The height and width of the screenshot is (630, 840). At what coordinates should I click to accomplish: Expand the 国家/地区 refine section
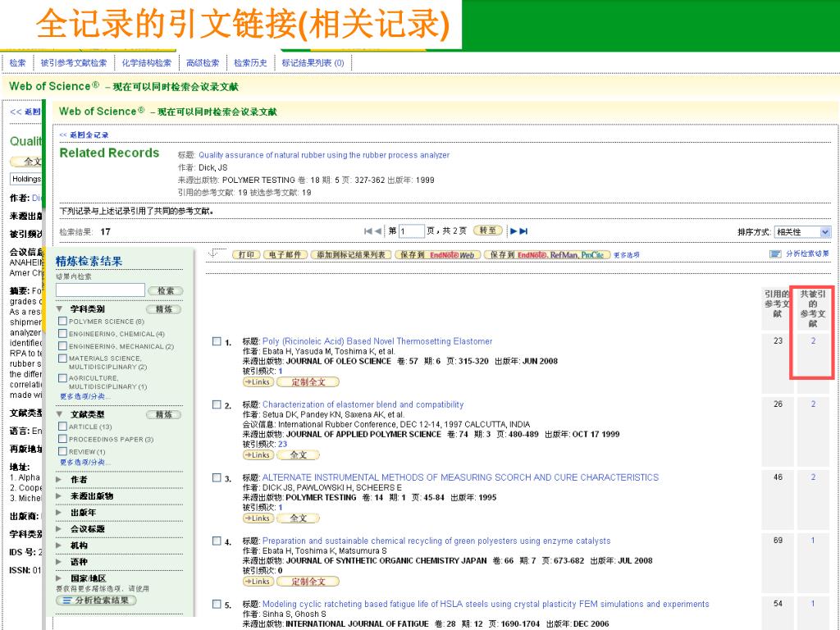point(59,578)
